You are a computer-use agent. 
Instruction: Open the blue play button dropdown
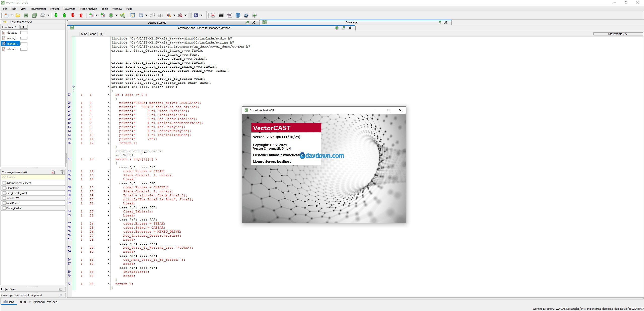pos(201,15)
